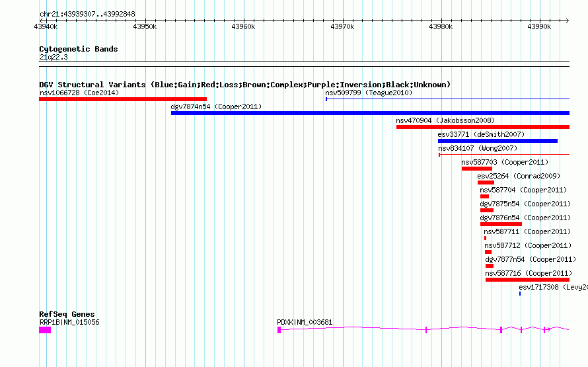
Task: Select the red nsv587704 loss bar
Action: pyautogui.click(x=484, y=196)
